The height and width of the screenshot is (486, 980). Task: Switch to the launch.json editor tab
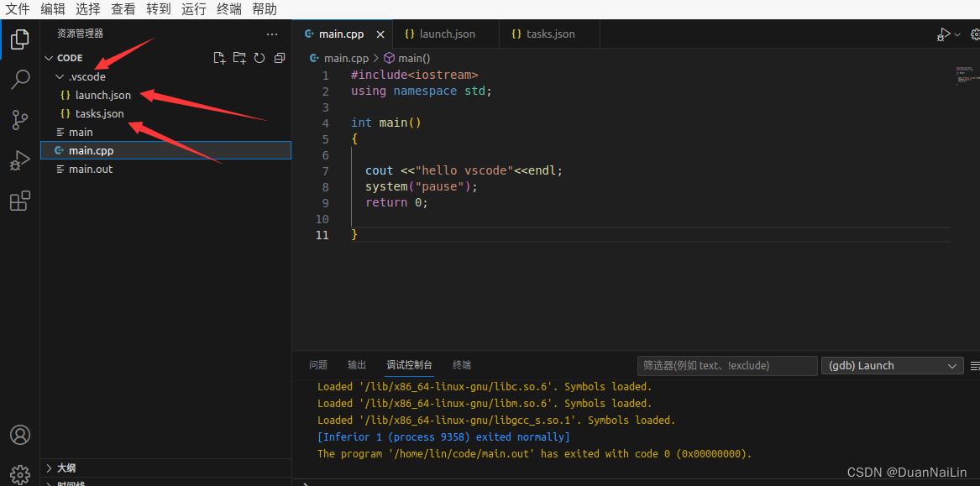[x=446, y=34]
